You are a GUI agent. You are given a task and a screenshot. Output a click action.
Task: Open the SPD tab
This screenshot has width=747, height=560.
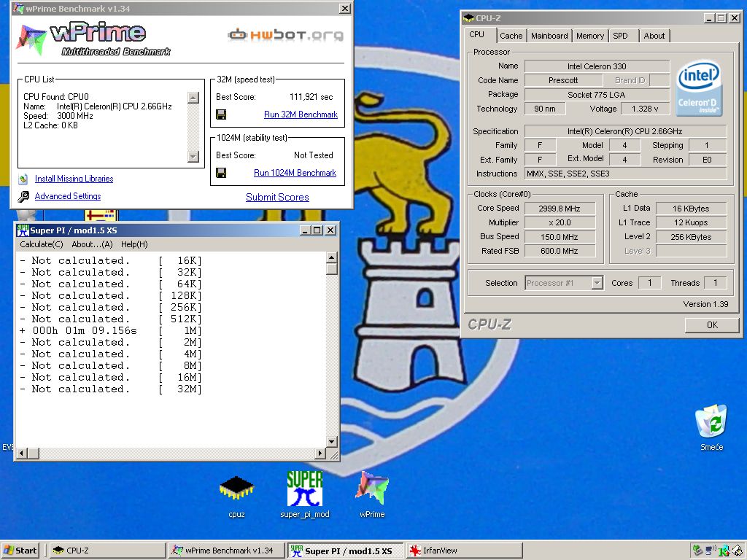coord(620,36)
